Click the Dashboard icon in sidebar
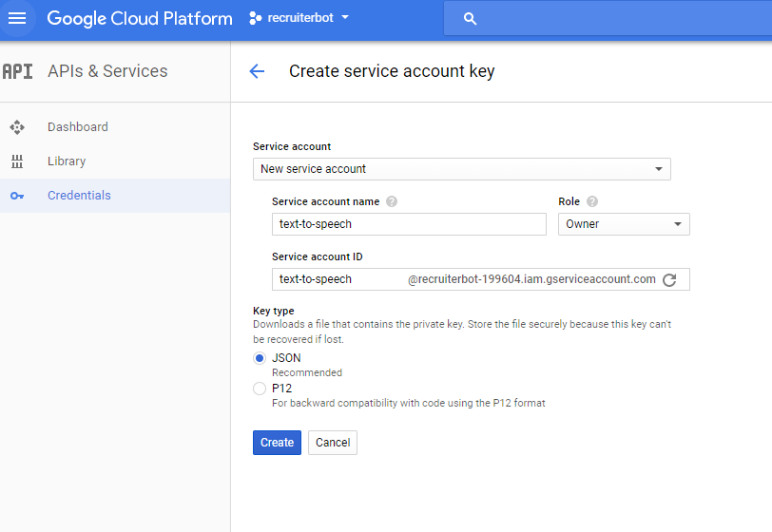The image size is (772, 532). coord(17,127)
